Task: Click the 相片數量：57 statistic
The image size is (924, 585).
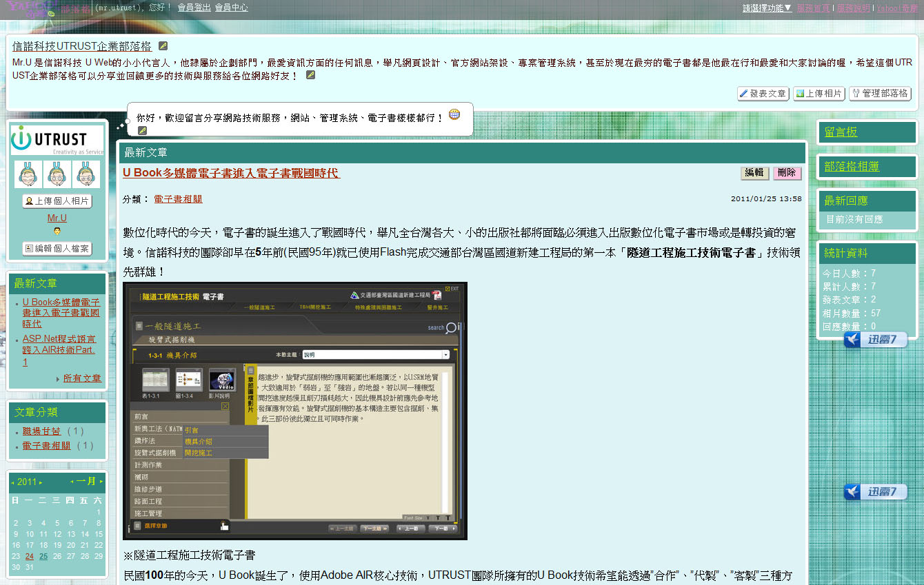Action: (x=852, y=313)
